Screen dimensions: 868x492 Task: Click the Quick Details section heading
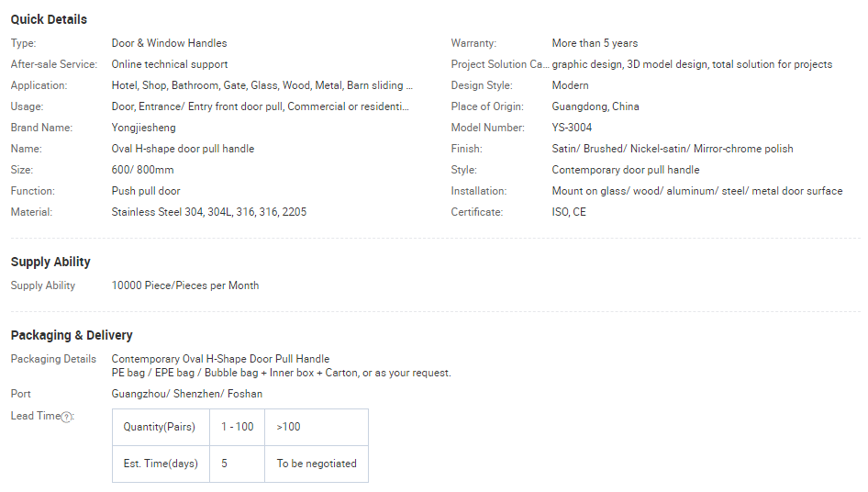(x=49, y=19)
